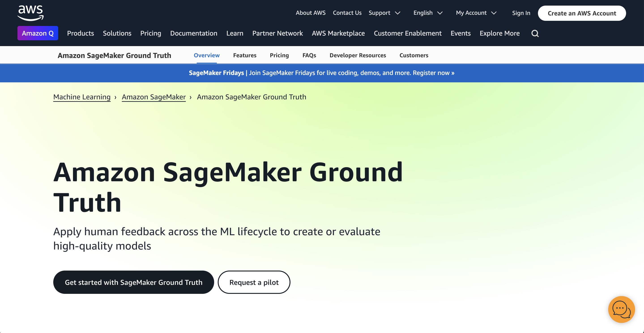Open the Amazon Q button

pos(38,33)
